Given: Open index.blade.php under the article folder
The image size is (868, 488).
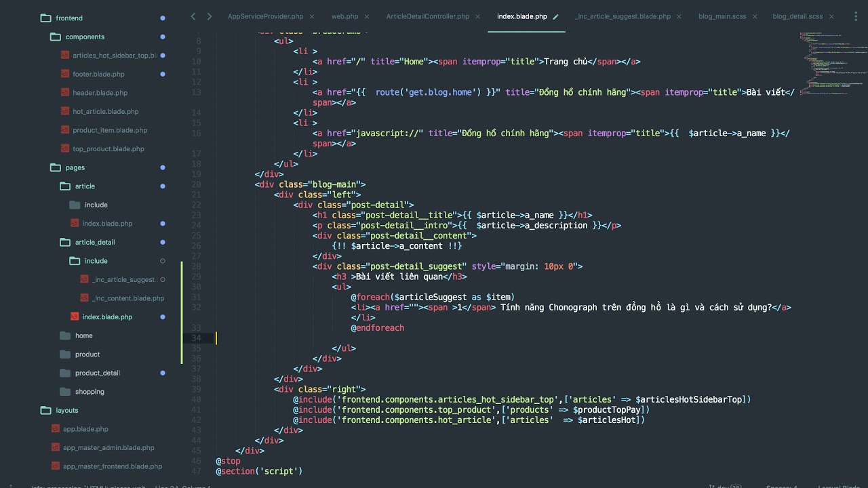Looking at the screenshot, I should (107, 224).
